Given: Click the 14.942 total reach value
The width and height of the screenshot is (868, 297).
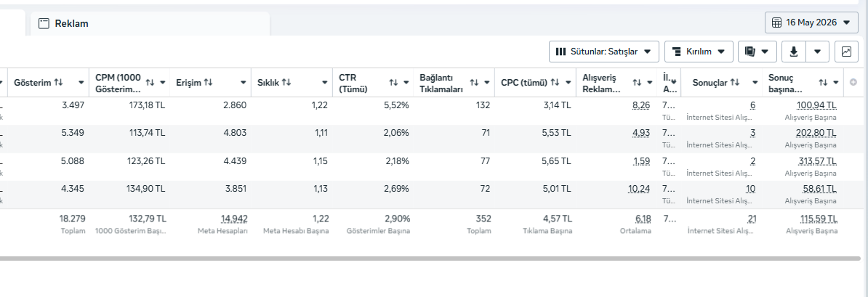Looking at the screenshot, I should click(233, 219).
